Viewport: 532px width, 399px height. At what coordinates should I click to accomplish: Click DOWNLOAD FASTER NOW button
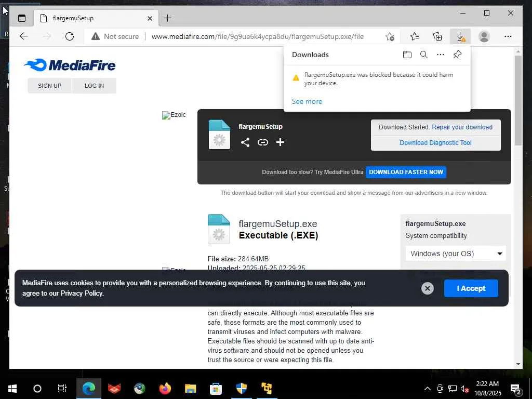tap(406, 172)
